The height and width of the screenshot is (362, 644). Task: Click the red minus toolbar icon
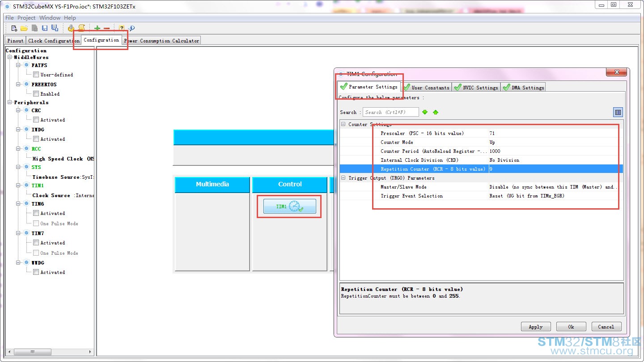tap(107, 28)
